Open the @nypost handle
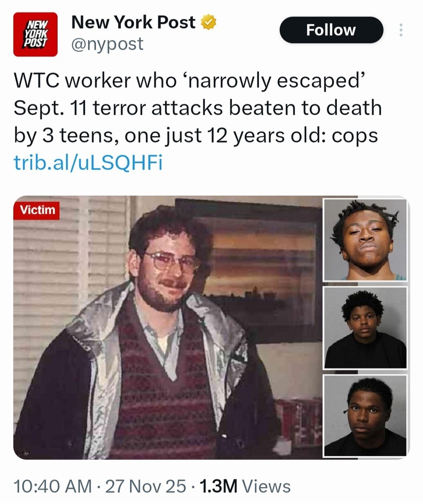Screen dimensions: 423x504 click(107, 43)
